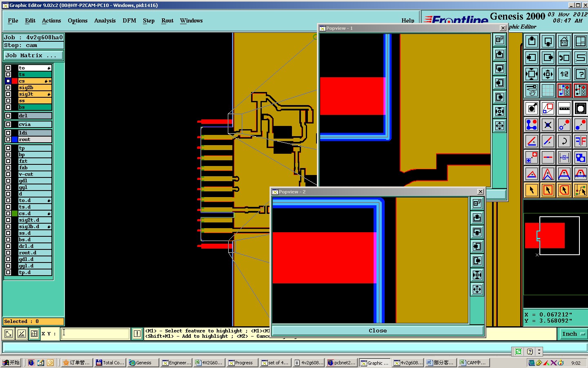Viewport: 588px width, 368px height.
Task: Click the X Y coordinate input field
Action: pyautogui.click(x=95, y=334)
